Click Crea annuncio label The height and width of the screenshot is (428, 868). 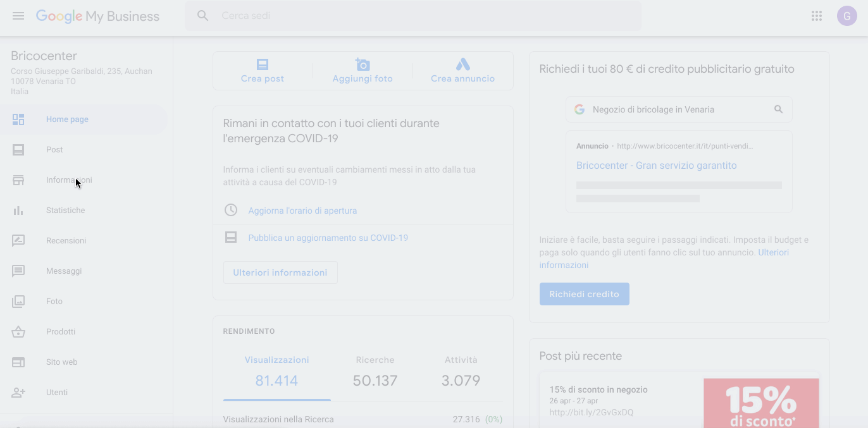[x=463, y=79]
